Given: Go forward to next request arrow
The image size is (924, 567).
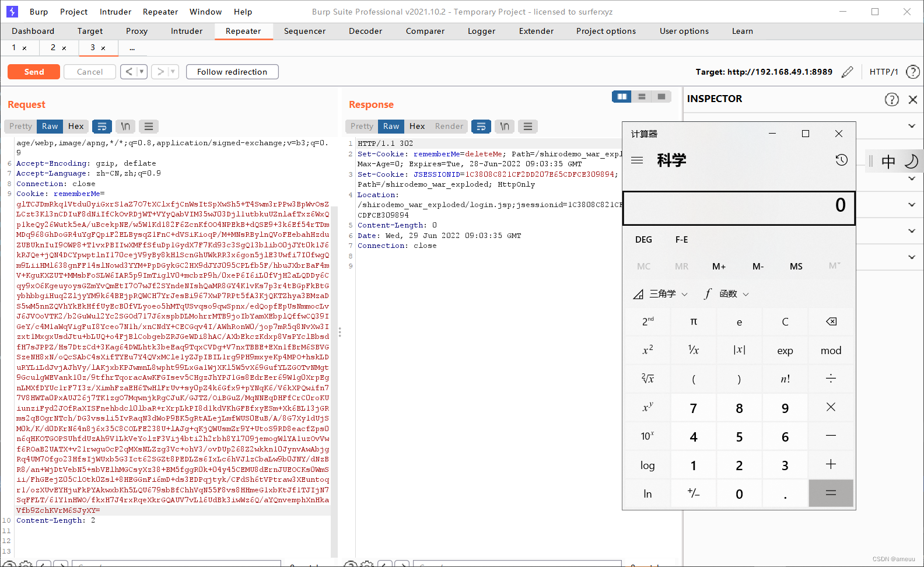Looking at the screenshot, I should pyautogui.click(x=160, y=72).
